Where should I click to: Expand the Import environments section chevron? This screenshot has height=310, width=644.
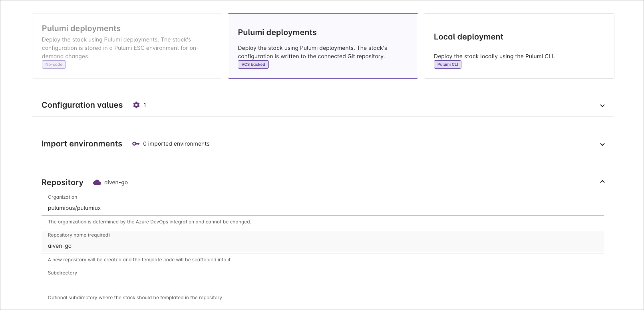602,144
